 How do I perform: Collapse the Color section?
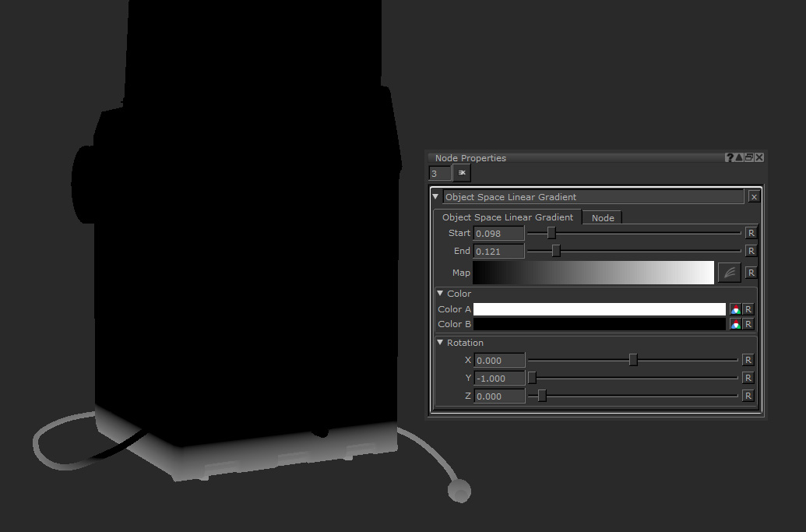click(x=439, y=293)
